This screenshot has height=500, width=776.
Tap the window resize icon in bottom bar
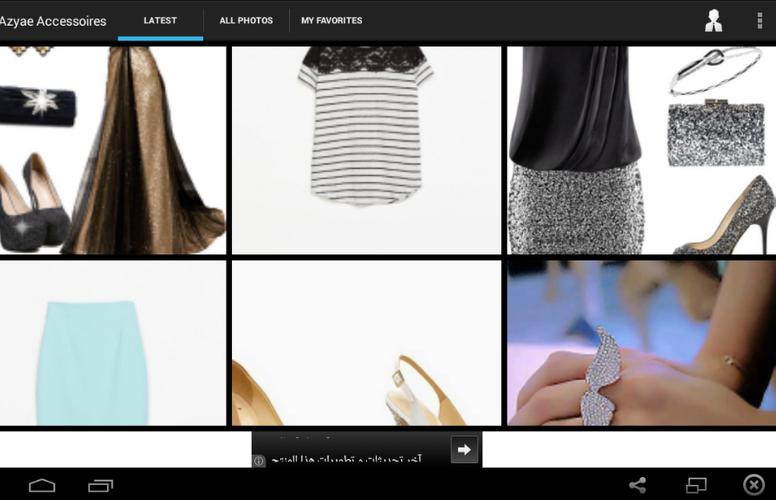[696, 485]
